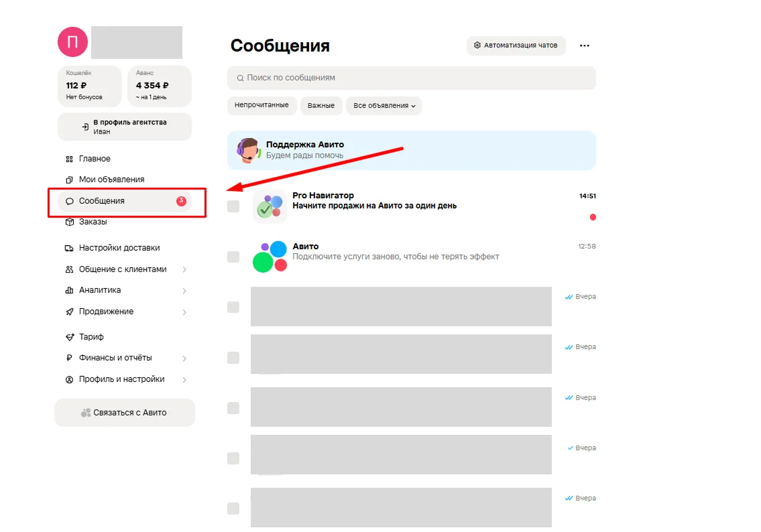The width and height of the screenshot is (761, 532).
Task: Click the Настройки доставки truck icon
Action: coord(69,249)
